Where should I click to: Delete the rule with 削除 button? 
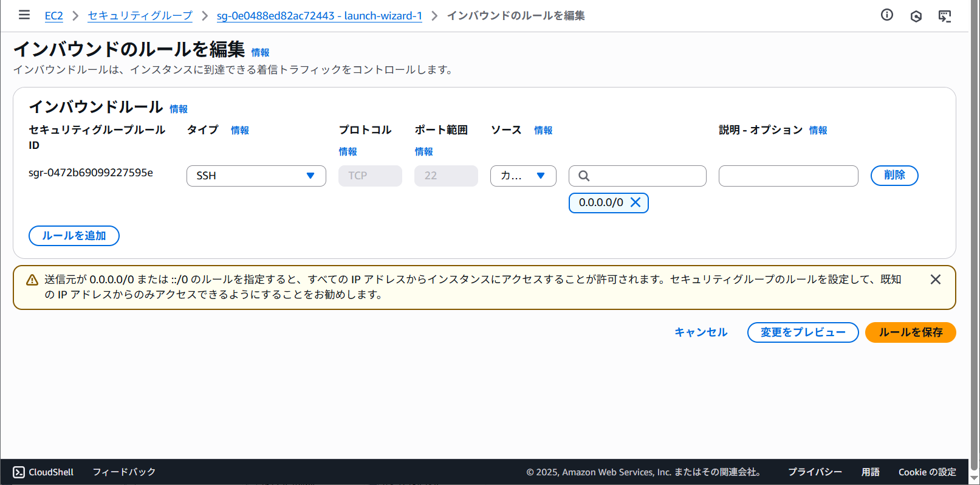(x=894, y=176)
